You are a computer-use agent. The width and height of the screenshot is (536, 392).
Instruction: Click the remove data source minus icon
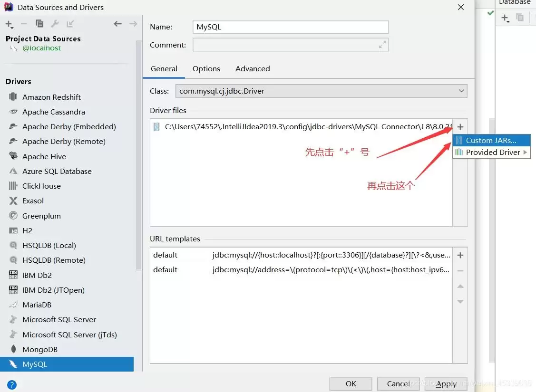click(24, 24)
